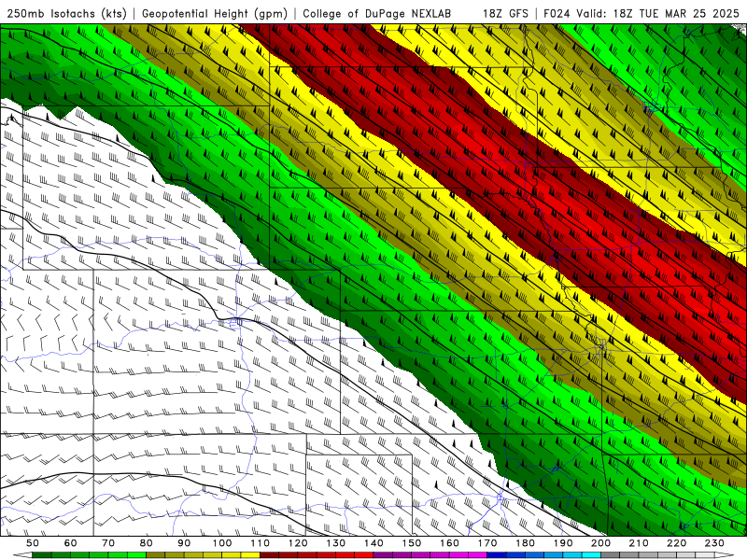The height and width of the screenshot is (560, 747).
Task: Pick the darkest green swatch starting the legend
Action: coord(42,555)
